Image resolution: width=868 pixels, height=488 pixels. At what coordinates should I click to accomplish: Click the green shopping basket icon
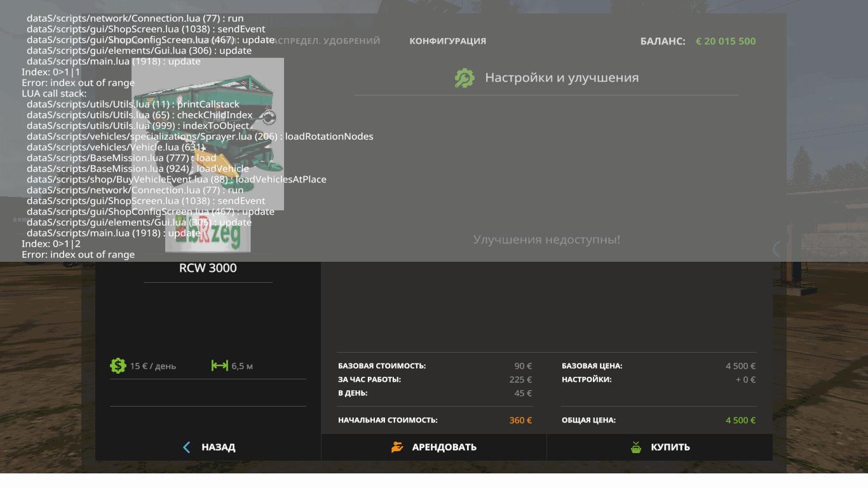(x=636, y=447)
